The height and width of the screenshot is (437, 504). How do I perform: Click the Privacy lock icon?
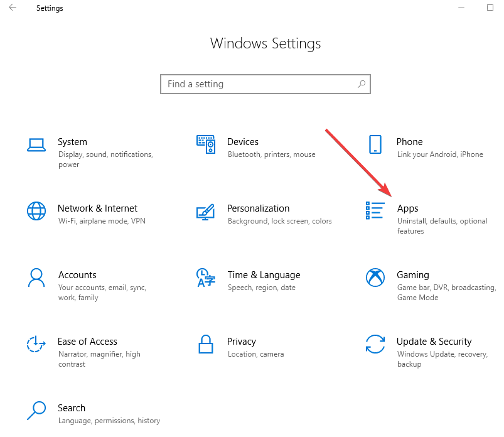click(x=206, y=345)
